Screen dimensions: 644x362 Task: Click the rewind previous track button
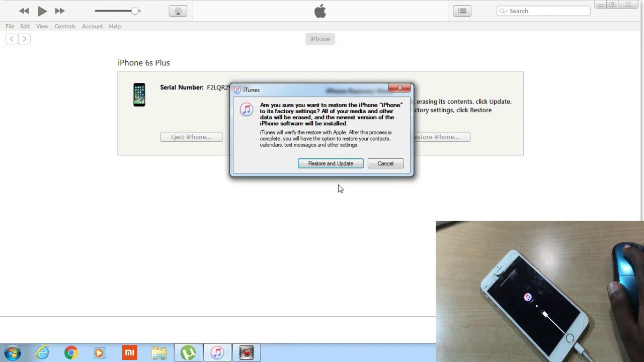pyautogui.click(x=24, y=11)
